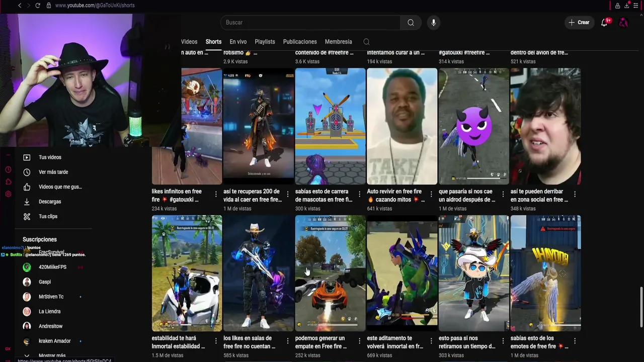
Task: Play 'estabilidad te hará Inmortal' thumbnail
Action: tap(187, 274)
